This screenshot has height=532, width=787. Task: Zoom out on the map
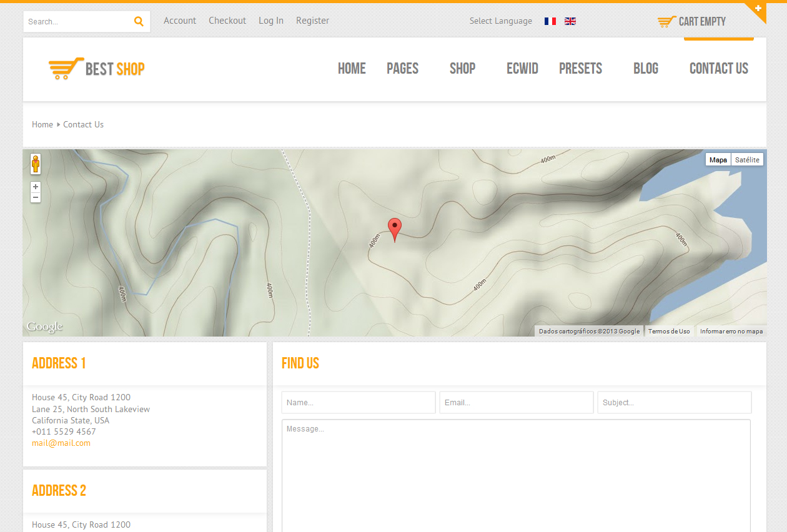click(36, 197)
